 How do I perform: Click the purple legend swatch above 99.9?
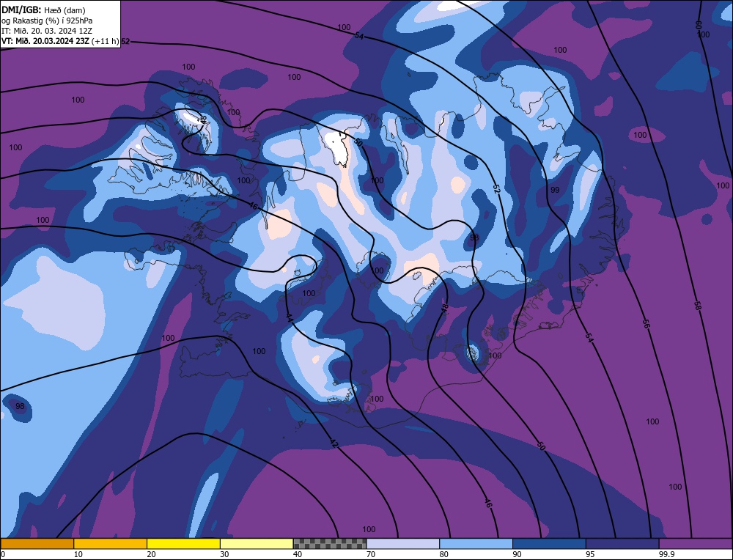click(696, 543)
